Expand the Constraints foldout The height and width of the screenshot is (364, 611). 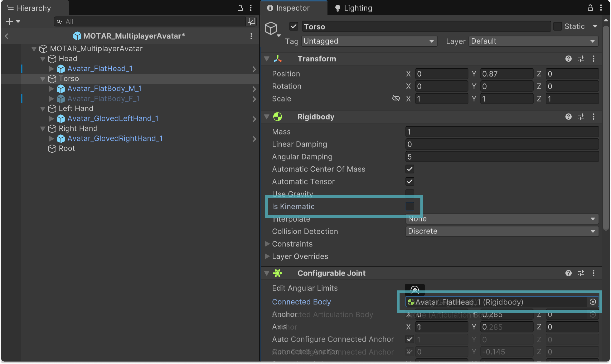coord(267,244)
